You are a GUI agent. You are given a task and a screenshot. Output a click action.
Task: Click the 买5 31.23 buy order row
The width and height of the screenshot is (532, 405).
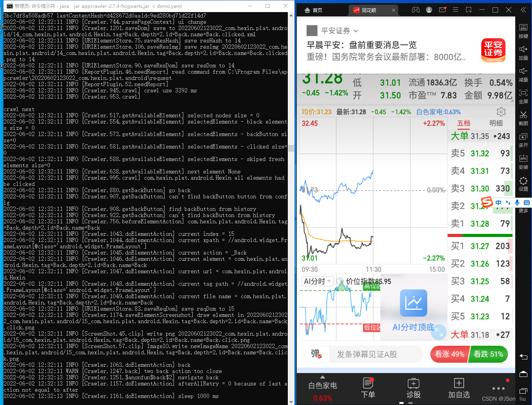click(480, 316)
